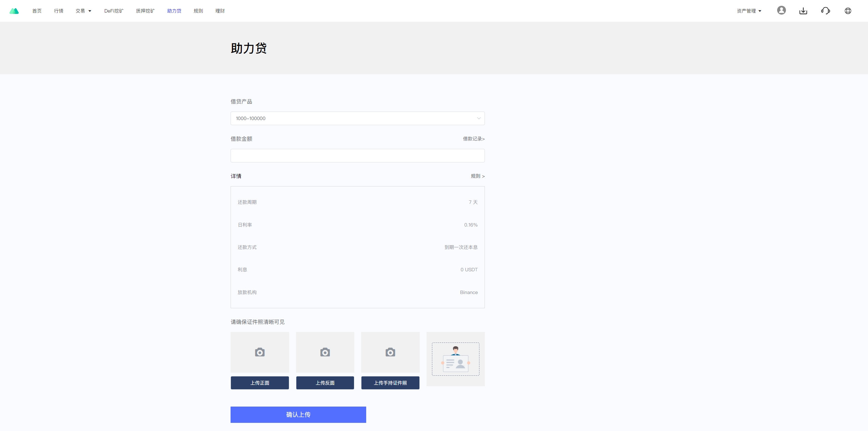View the handheld ID example illustration
This screenshot has width=868, height=431.
click(455, 359)
